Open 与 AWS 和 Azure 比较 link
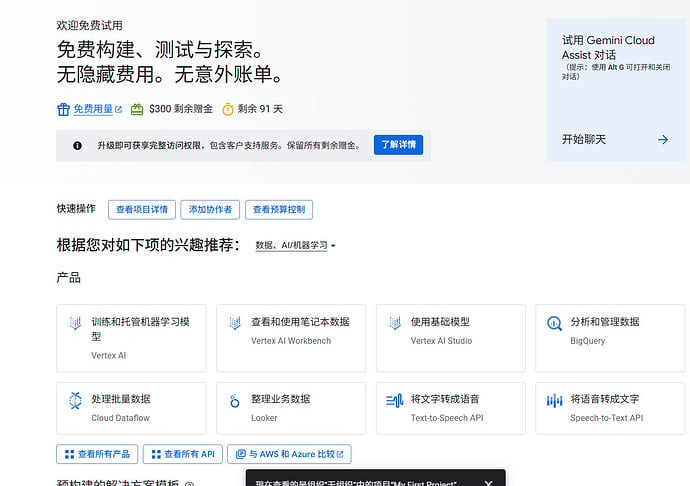This screenshot has width=690, height=486. coord(289,454)
